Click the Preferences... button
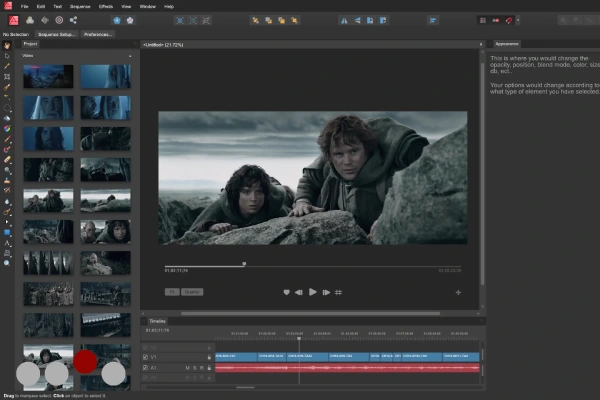 click(x=98, y=34)
